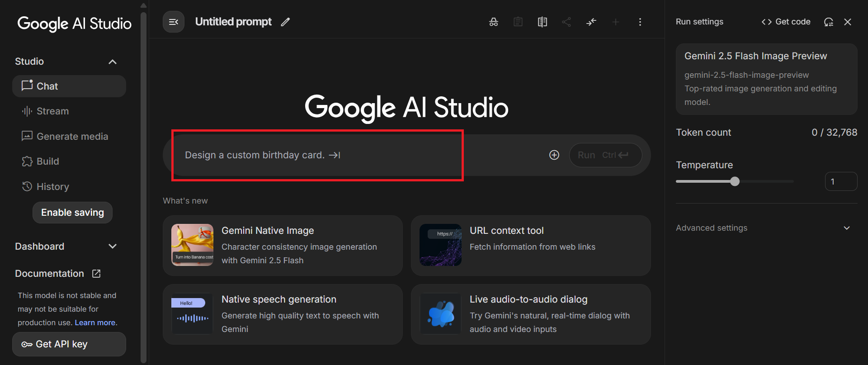Click the Get code text

(793, 22)
